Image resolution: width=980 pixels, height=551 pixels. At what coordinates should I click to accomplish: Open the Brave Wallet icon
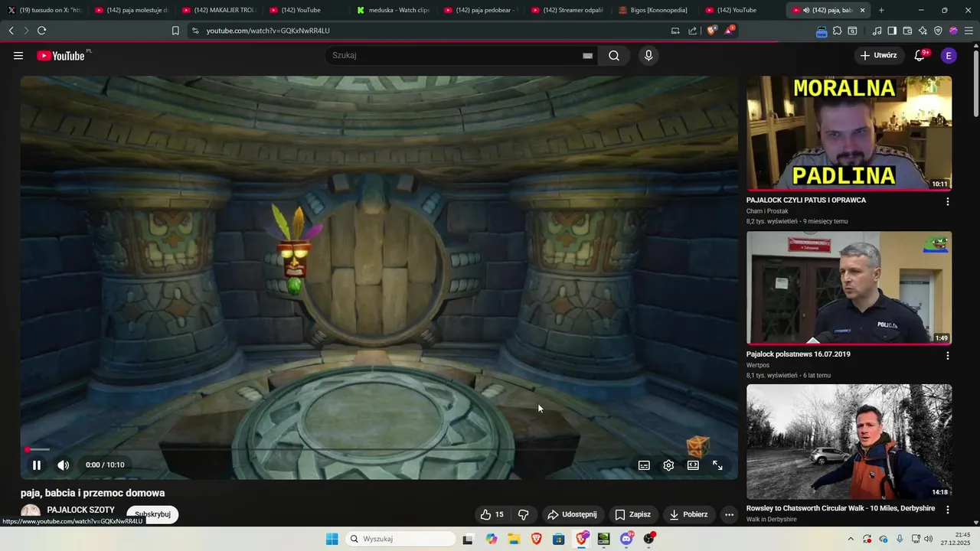[907, 31]
